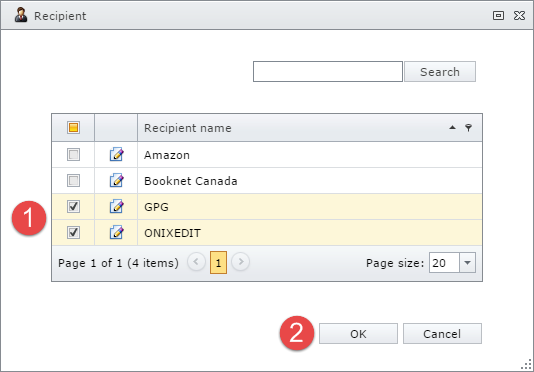Expand the Page size dropdown arrow
The width and height of the screenshot is (534, 372).
point(467,263)
